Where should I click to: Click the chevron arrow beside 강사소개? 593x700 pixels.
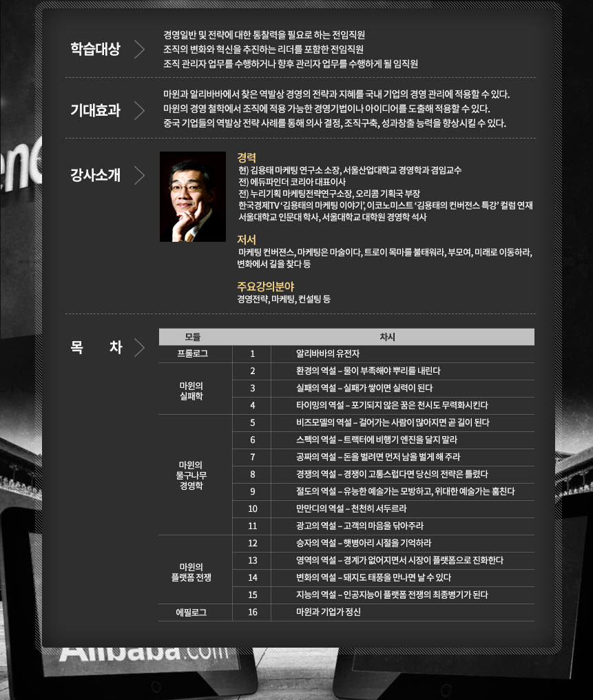coord(140,176)
